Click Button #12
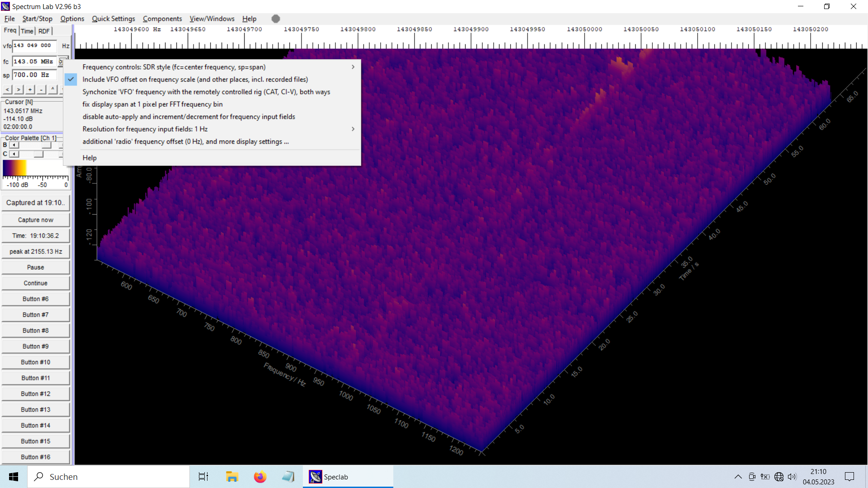The image size is (868, 488). click(36, 394)
